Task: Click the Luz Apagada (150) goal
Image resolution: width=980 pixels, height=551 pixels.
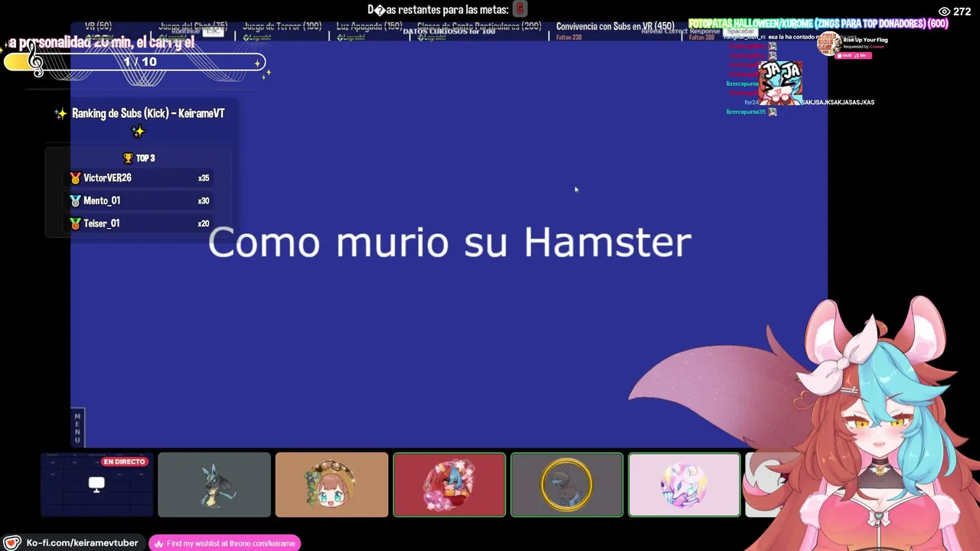Action: point(369,27)
